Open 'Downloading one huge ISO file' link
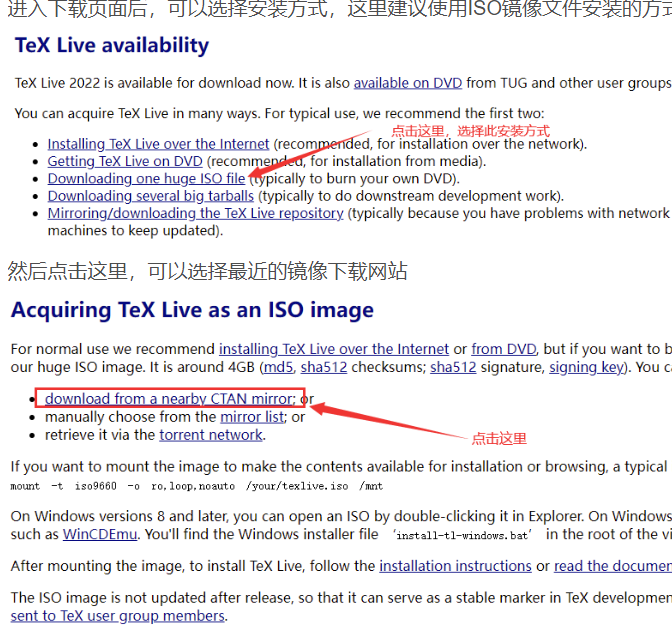The width and height of the screenshot is (672, 625). pyautogui.click(x=146, y=179)
